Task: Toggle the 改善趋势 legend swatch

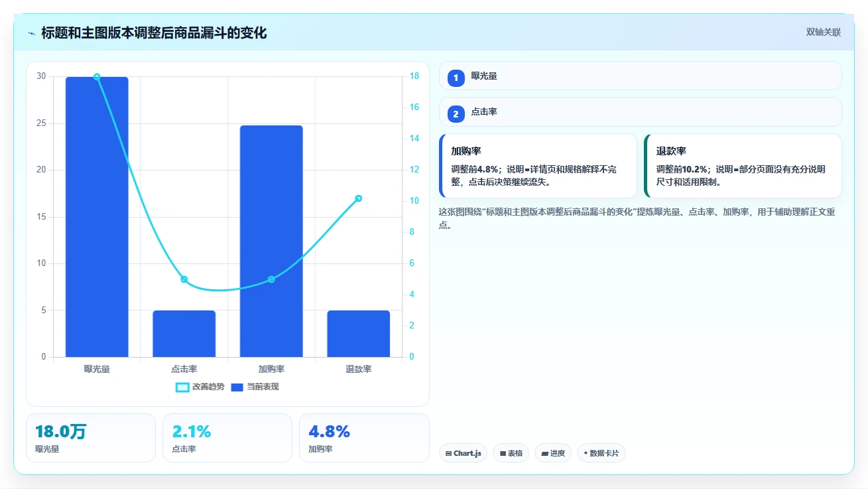Action: coord(182,387)
